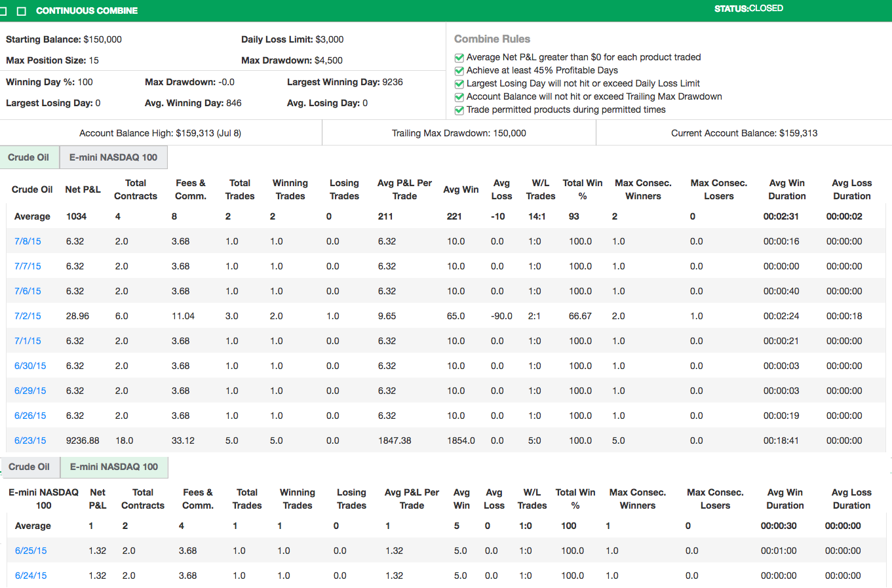Open the 7/2/15 trading day link
The height and width of the screenshot is (588, 892).
click(x=28, y=316)
